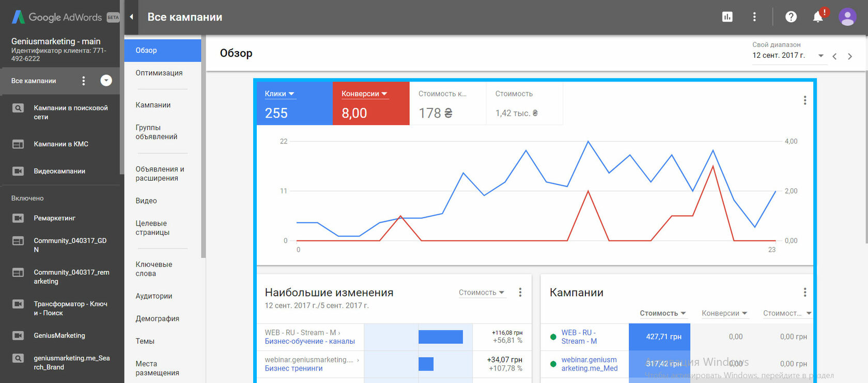The image size is (868, 383).
Task: Open Бизнес тренинги link
Action: tap(293, 368)
